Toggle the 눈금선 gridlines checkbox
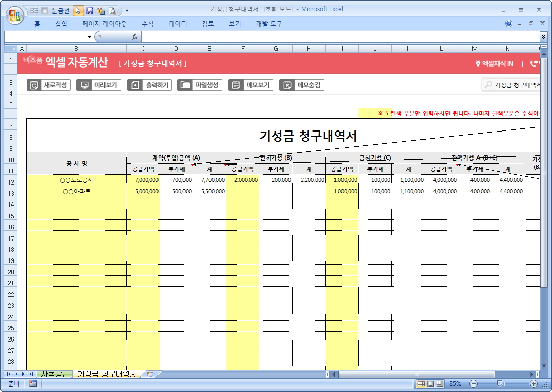 [44, 10]
